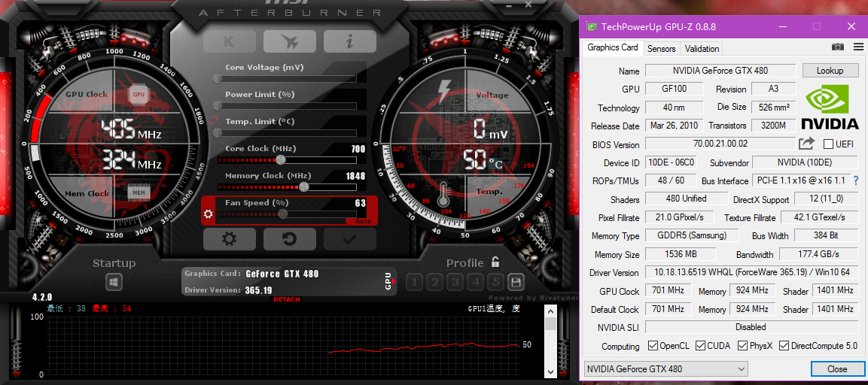Click the GPU chip icon on clock gauge
Viewport: 868px width, 385px height.
click(x=139, y=95)
